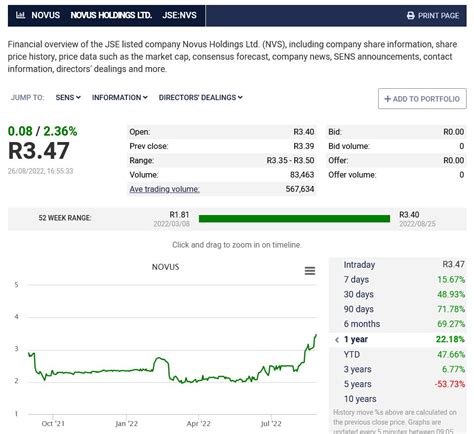
Task: Click ADD TO PORTFOLIO button
Action: (422, 99)
